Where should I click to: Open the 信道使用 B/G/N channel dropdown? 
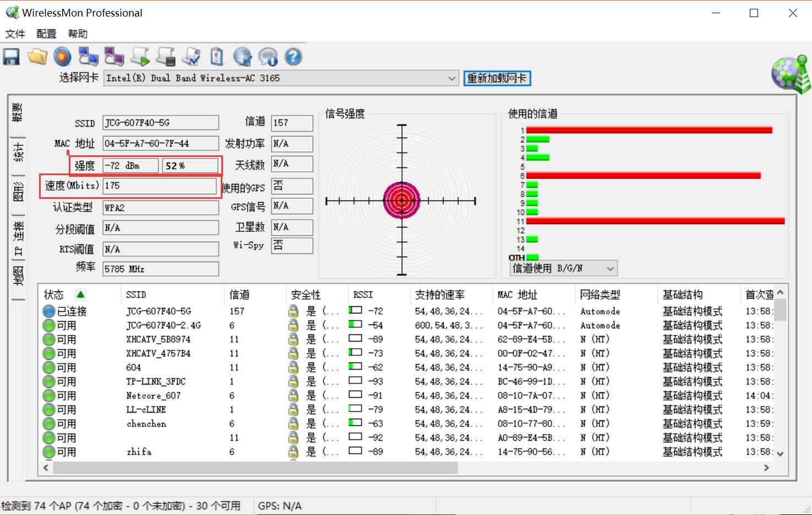point(609,269)
